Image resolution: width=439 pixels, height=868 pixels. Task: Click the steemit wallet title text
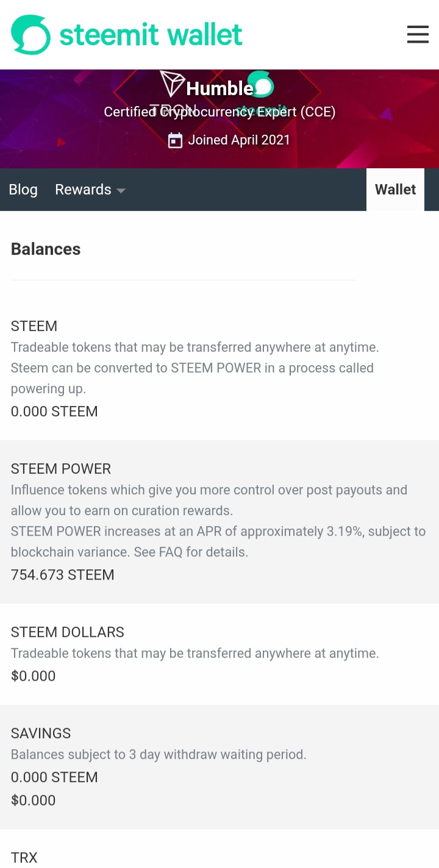click(151, 35)
